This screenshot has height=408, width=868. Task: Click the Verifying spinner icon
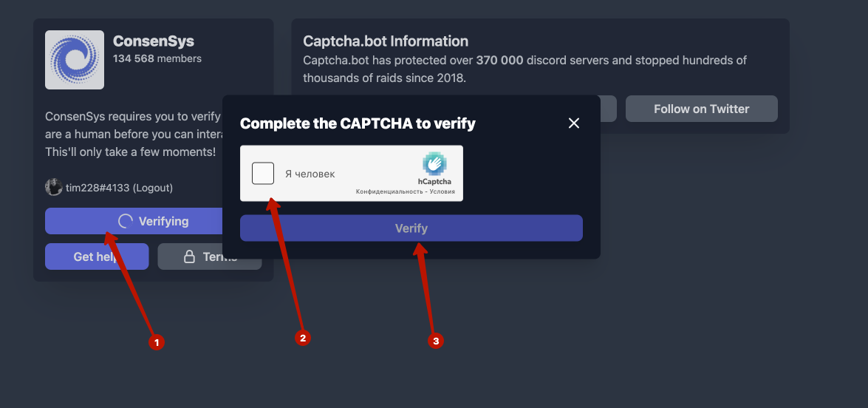[126, 221]
